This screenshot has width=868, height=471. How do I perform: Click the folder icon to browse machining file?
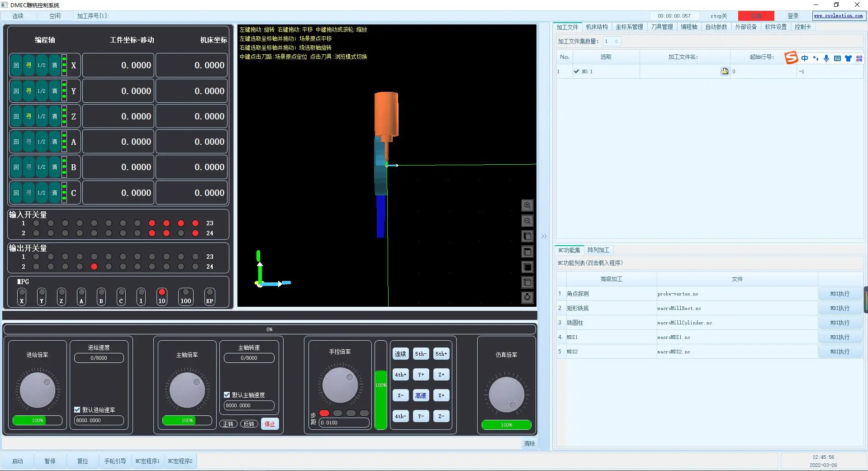coord(725,71)
